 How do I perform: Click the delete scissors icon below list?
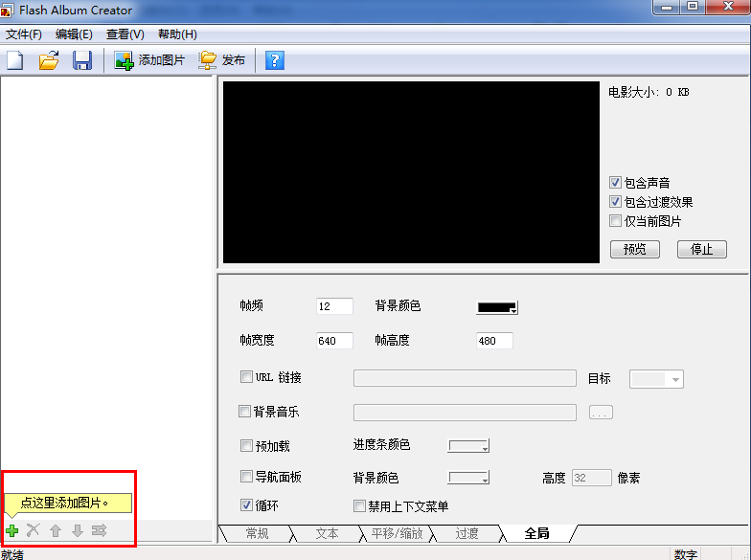(x=33, y=530)
